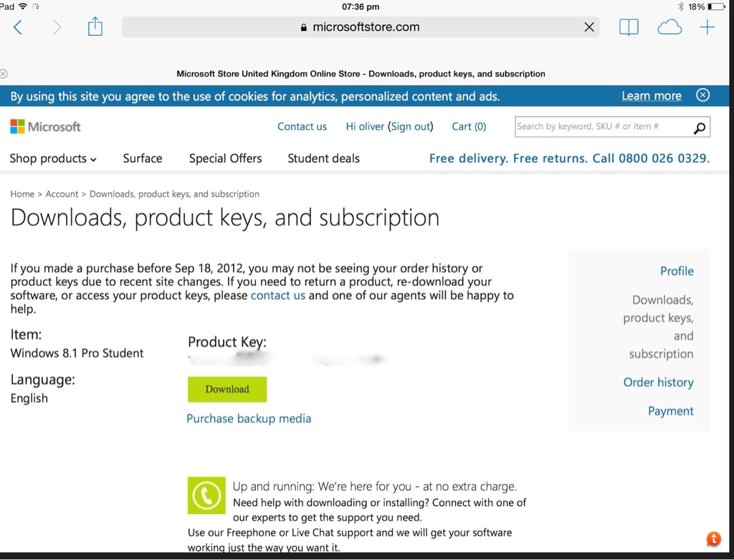
Task: Click the blurred product key value
Action: [x=287, y=359]
